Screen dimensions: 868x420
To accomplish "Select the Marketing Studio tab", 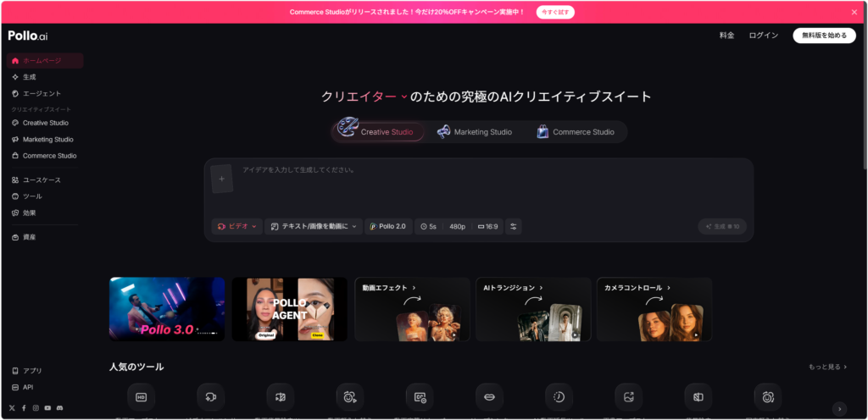I will 475,132.
